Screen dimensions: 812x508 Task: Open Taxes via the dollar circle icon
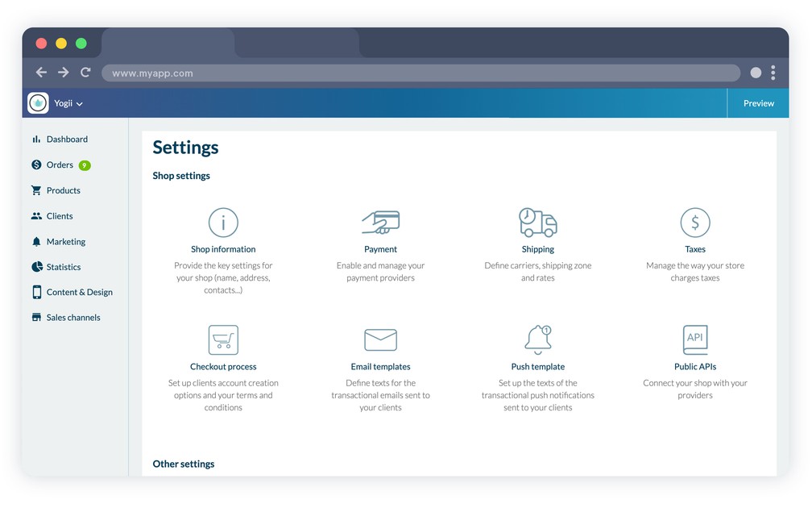pyautogui.click(x=695, y=223)
